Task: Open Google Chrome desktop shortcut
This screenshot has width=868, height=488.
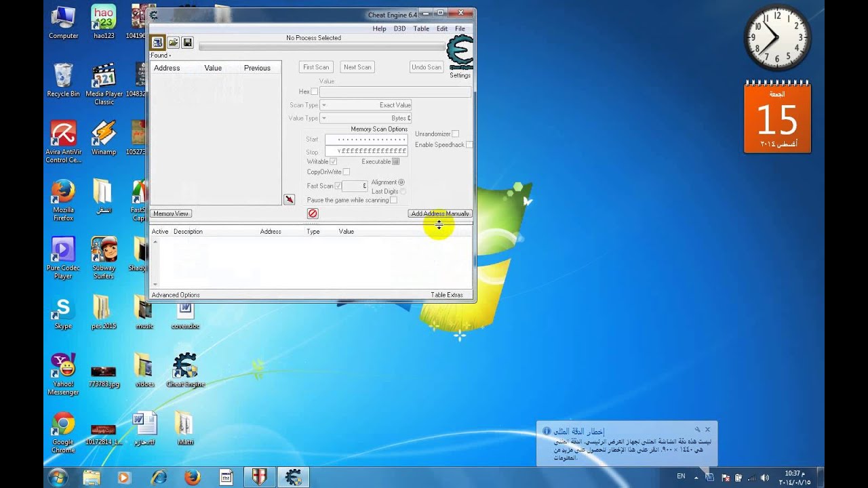Action: click(63, 433)
